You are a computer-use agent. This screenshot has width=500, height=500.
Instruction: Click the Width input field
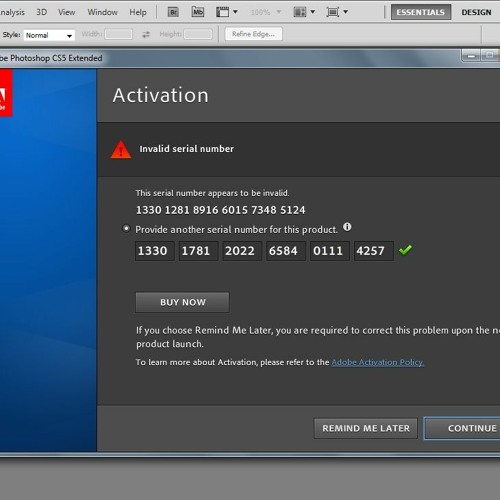coord(118,34)
